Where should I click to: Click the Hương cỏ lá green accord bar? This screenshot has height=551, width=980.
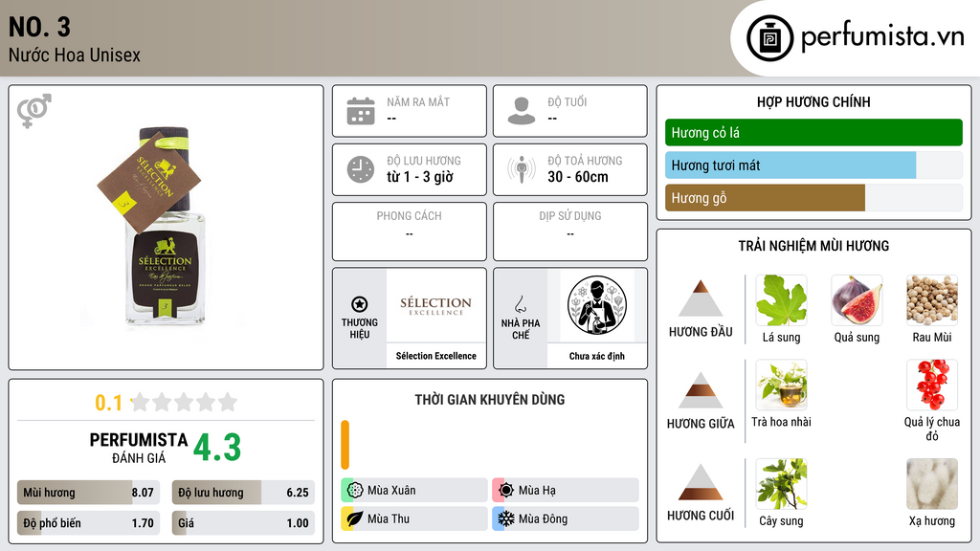click(813, 132)
